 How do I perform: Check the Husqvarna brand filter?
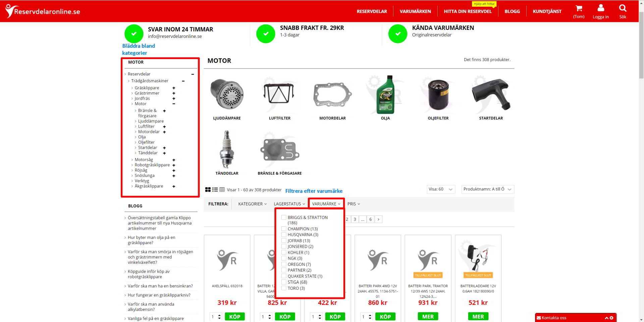tap(284, 234)
